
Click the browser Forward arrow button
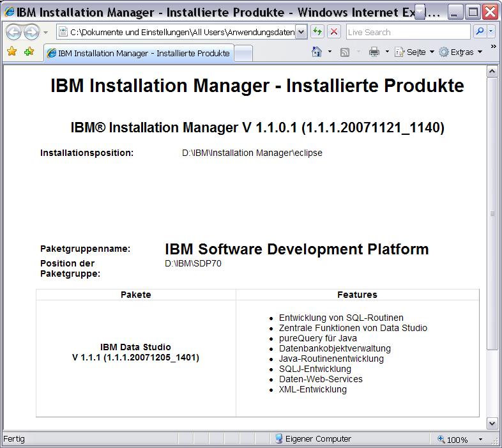pos(31,32)
